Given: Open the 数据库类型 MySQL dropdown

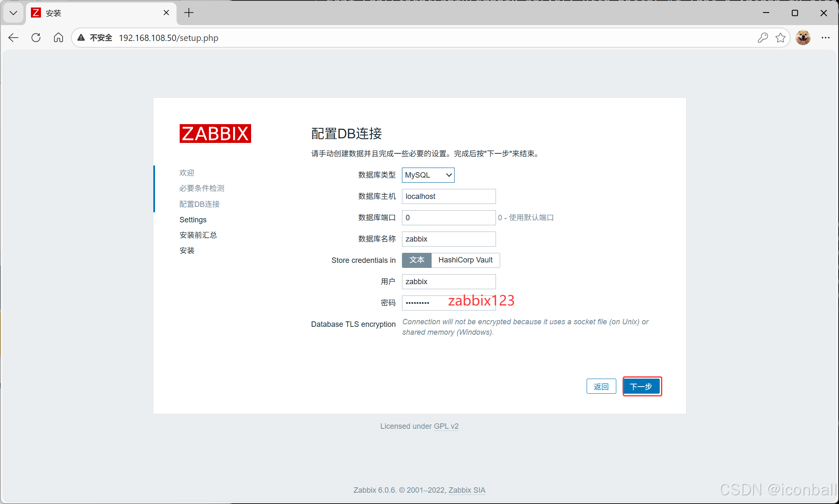Looking at the screenshot, I should [427, 175].
